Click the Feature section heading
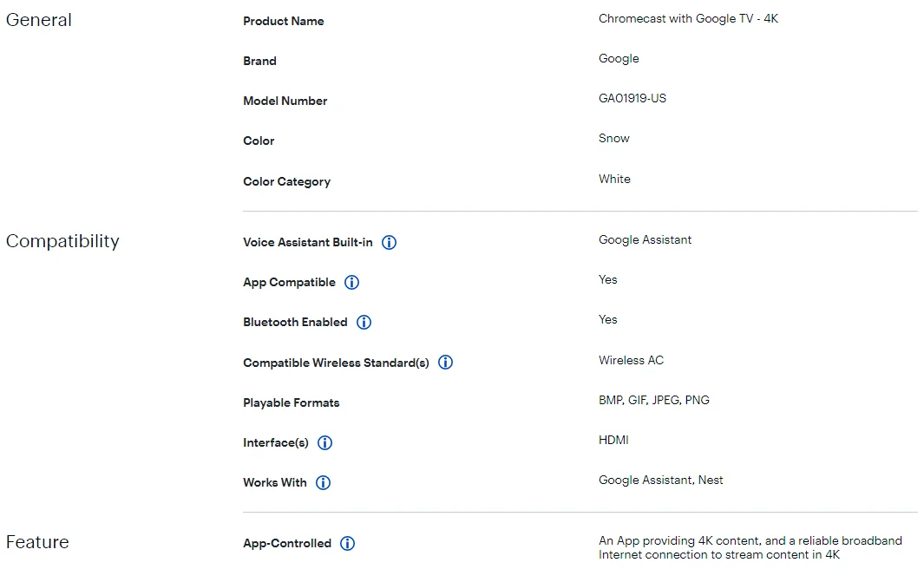This screenshot has width=924, height=569. [37, 542]
